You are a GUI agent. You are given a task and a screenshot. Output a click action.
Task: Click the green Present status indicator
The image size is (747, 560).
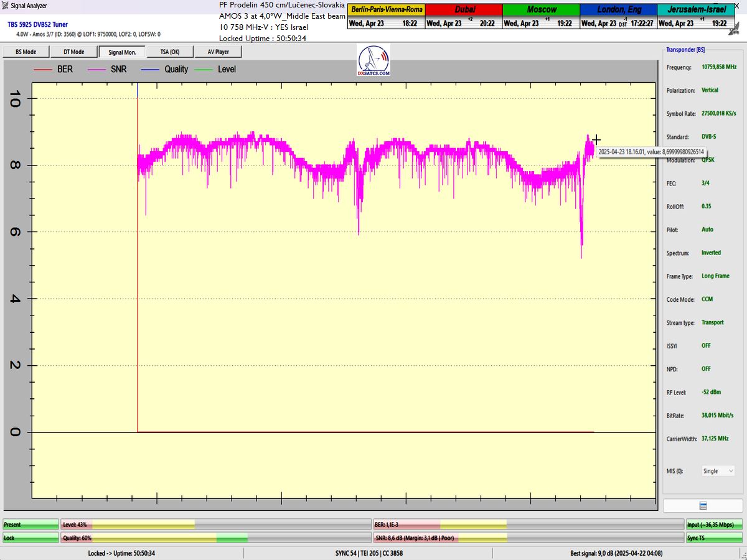(x=31, y=525)
